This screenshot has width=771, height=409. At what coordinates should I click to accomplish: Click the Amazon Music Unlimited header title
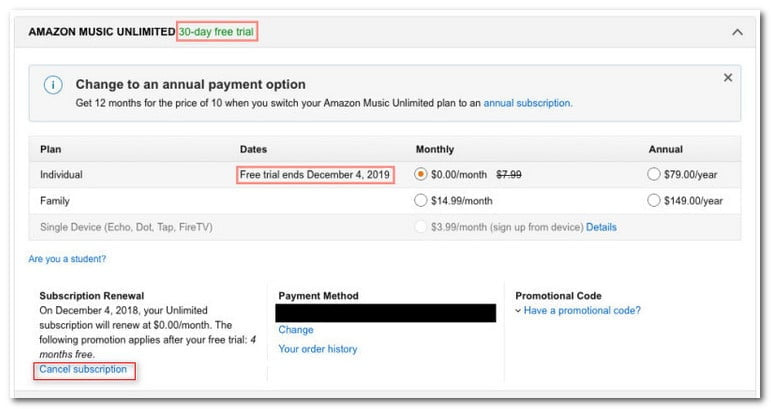point(102,32)
